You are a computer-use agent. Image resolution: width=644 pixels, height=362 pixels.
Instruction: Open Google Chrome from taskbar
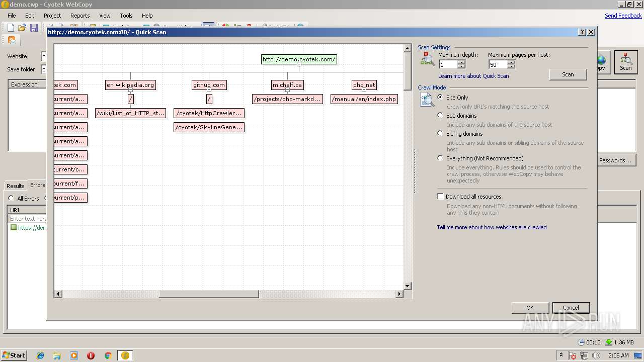point(108,355)
